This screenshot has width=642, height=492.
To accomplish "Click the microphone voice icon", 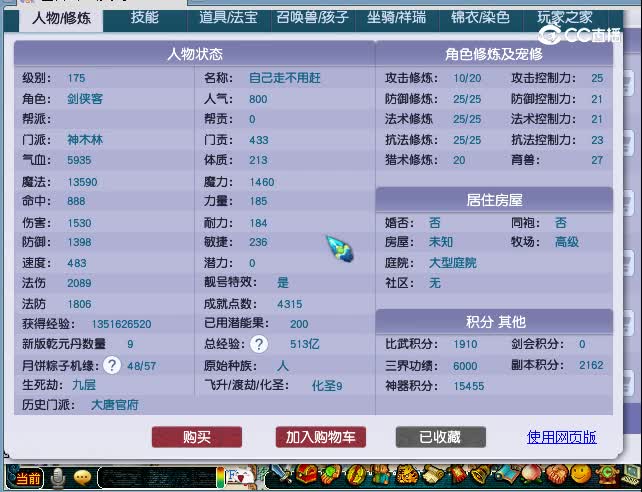I will point(58,478).
